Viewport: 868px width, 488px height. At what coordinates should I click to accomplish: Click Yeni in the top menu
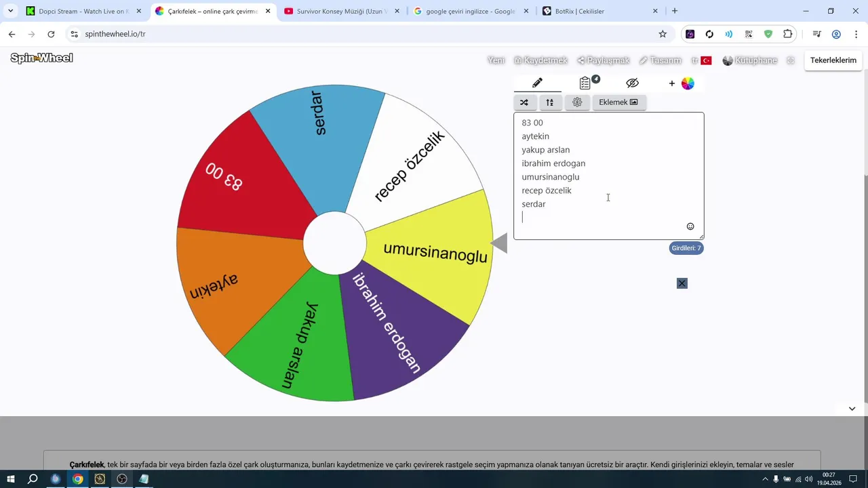496,60
